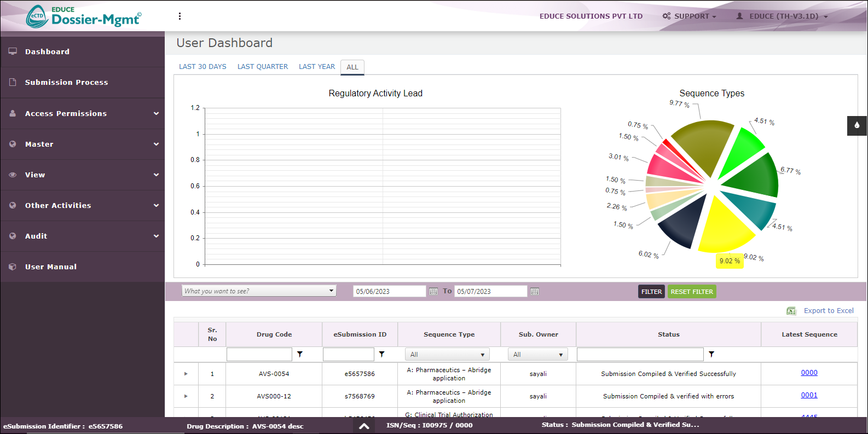The image size is (868, 434).
Task: Click the RESET FILTER button
Action: 692,292
